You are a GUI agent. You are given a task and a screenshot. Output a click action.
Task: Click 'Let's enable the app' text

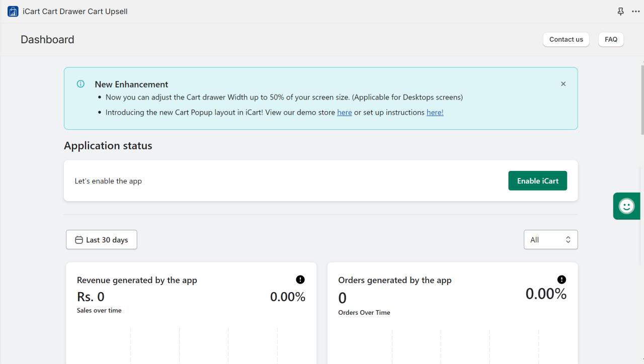tap(108, 181)
